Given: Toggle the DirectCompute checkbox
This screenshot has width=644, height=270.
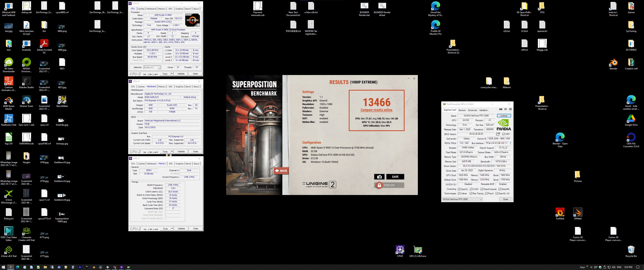Looking at the screenshot, I should point(482,189).
